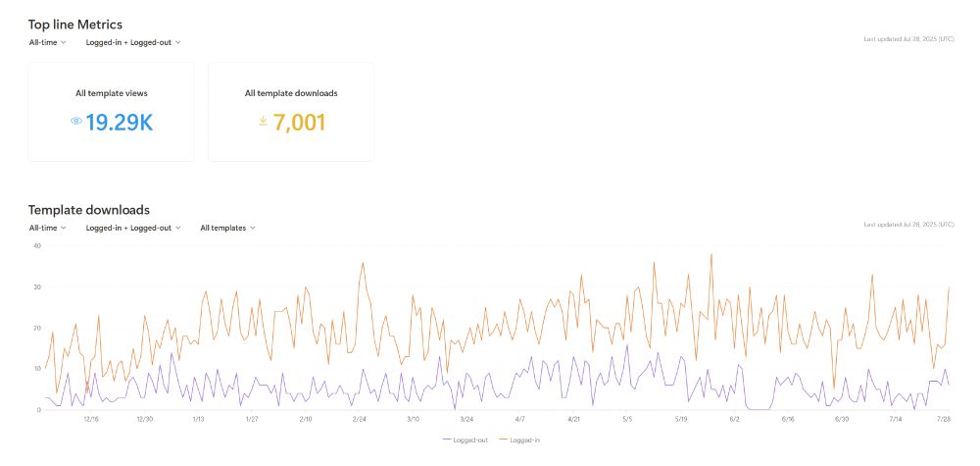
Task: Click the 30 y-axis label
Action: (x=37, y=287)
